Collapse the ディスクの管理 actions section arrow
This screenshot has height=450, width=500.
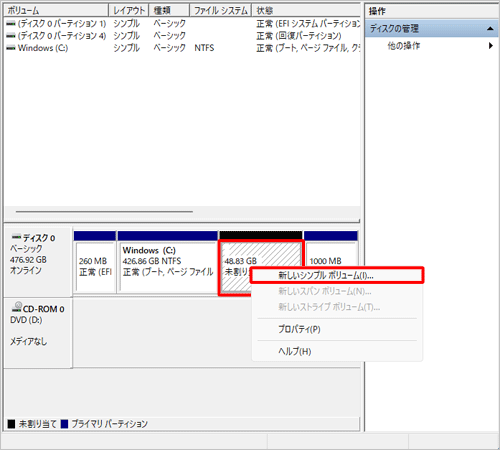[x=490, y=29]
